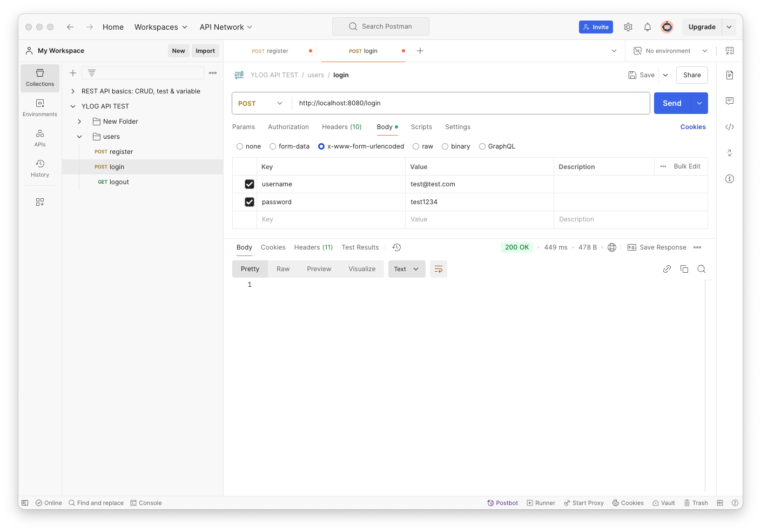Open the collections three-dot options menu

coord(213,73)
